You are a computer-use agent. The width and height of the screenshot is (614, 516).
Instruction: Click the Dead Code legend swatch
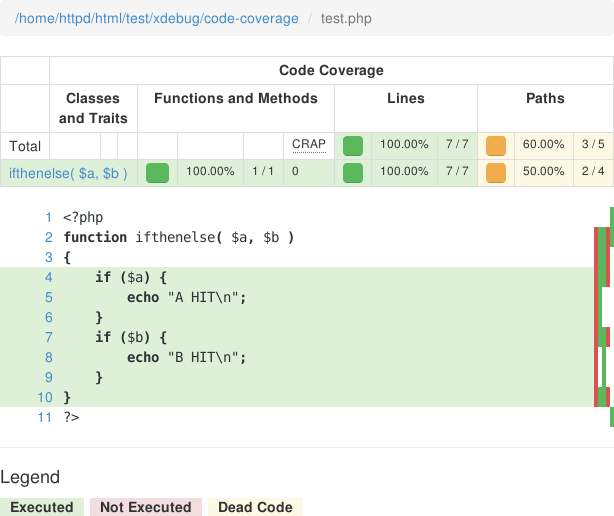pyautogui.click(x=255, y=507)
